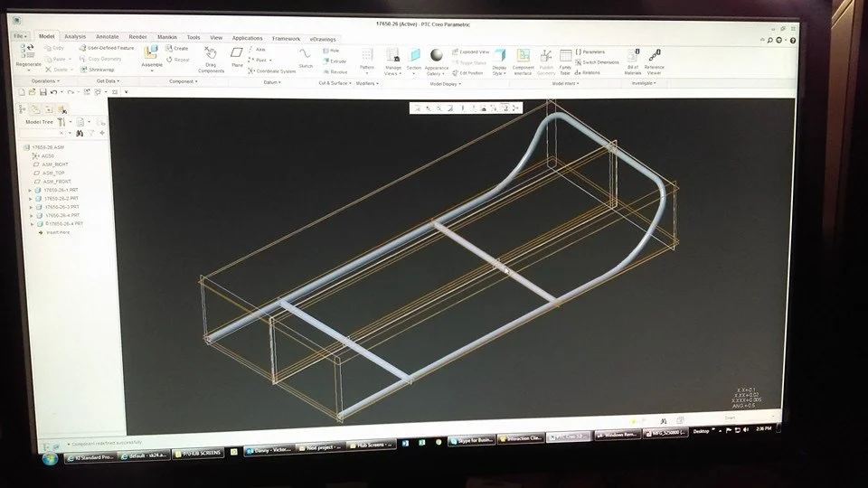Viewport: 868px width, 488px height.
Task: Click Switch Dimensions
Action: tap(598, 62)
